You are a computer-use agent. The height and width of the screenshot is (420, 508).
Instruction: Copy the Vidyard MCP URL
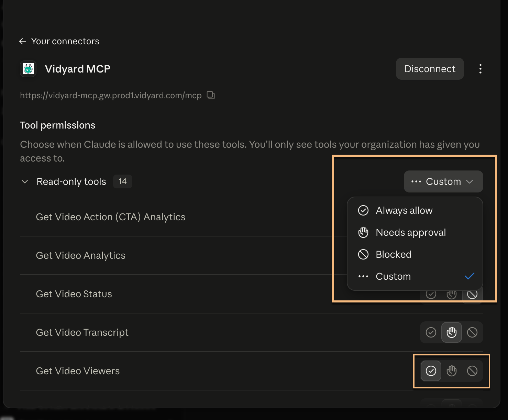tap(211, 95)
